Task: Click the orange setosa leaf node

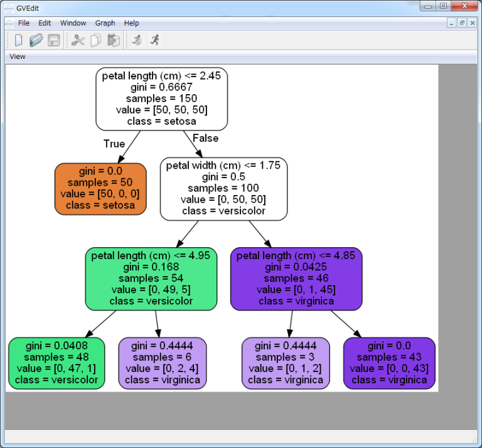Action: 100,188
